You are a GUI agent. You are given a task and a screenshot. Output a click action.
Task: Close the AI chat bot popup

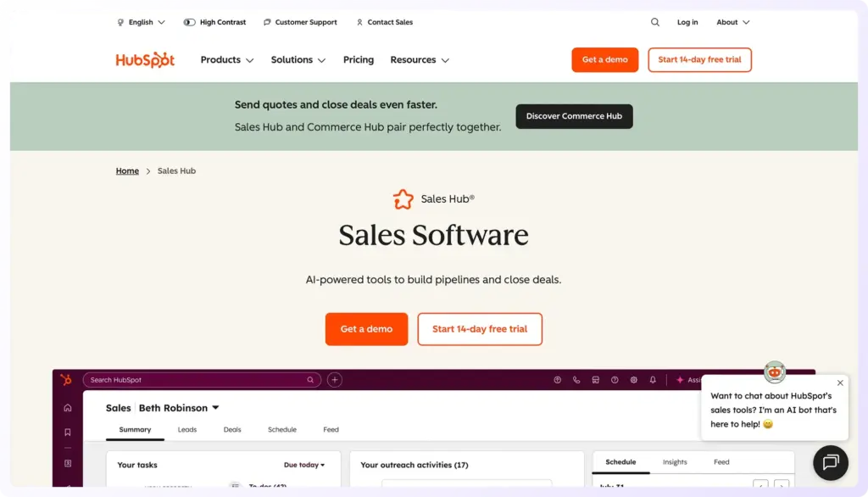point(840,383)
